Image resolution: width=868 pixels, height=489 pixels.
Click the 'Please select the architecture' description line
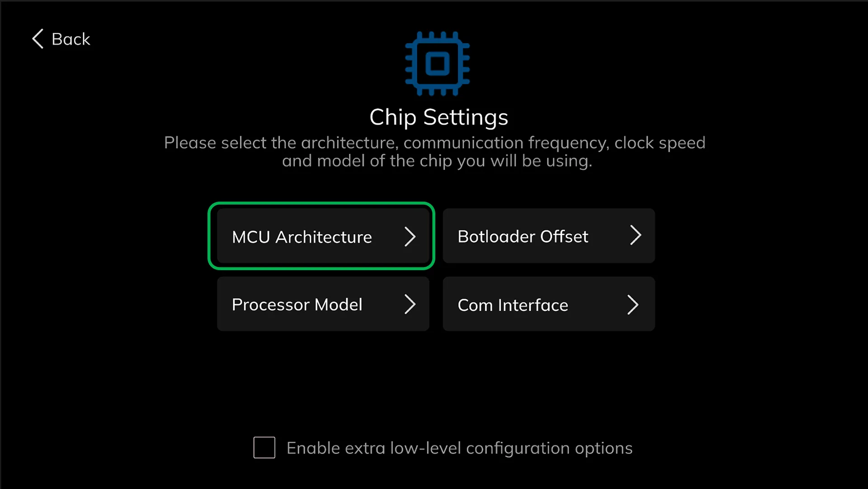(x=434, y=143)
